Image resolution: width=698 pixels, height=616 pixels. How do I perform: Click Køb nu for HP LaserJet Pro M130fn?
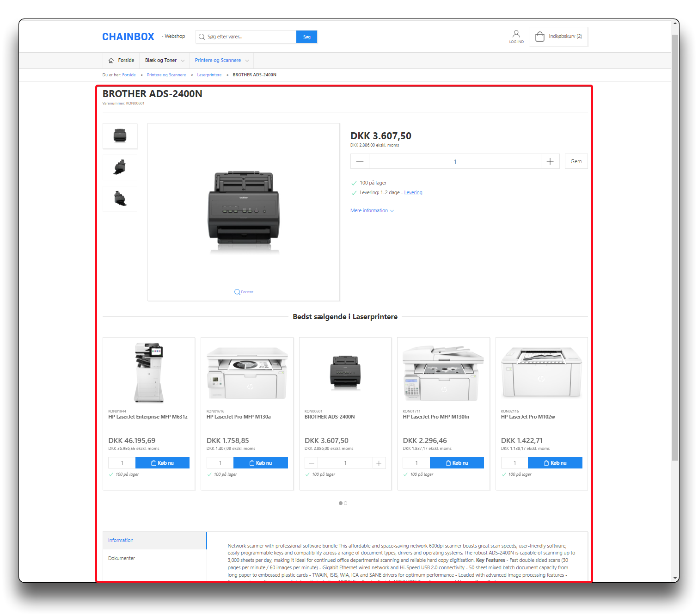point(457,463)
